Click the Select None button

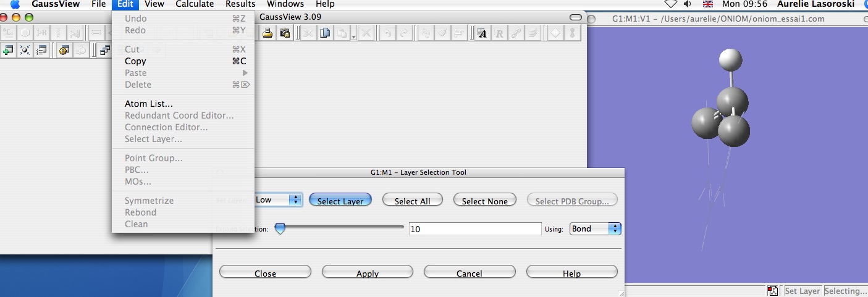point(485,200)
